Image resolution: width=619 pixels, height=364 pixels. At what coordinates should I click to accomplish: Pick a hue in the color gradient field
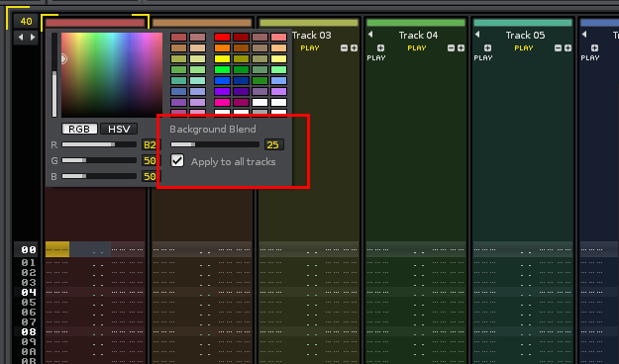(x=112, y=75)
